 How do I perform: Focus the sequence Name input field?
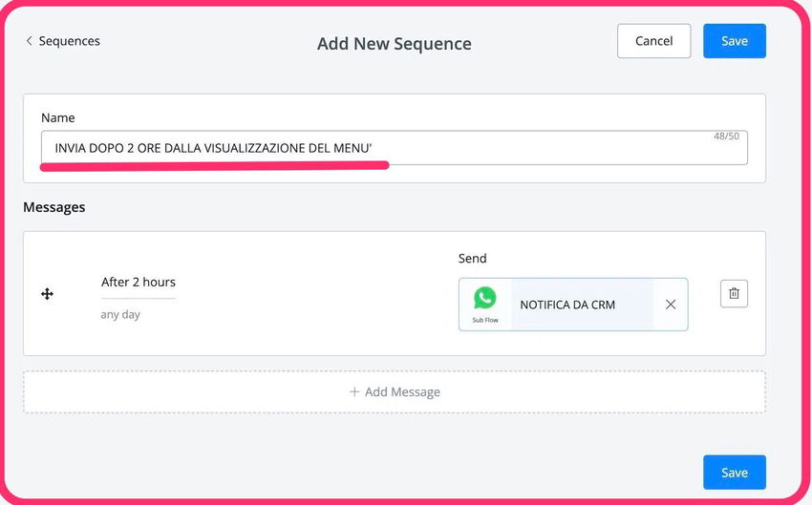click(x=382, y=148)
